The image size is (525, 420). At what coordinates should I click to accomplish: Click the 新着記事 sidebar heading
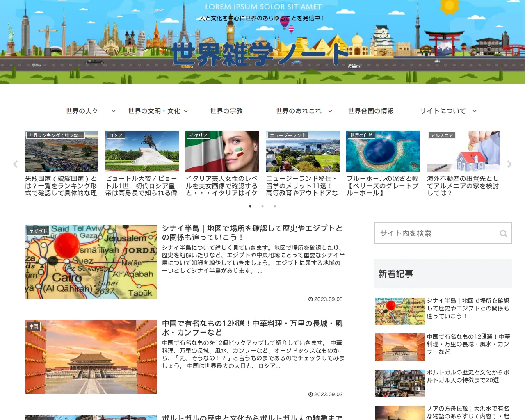(x=396, y=274)
